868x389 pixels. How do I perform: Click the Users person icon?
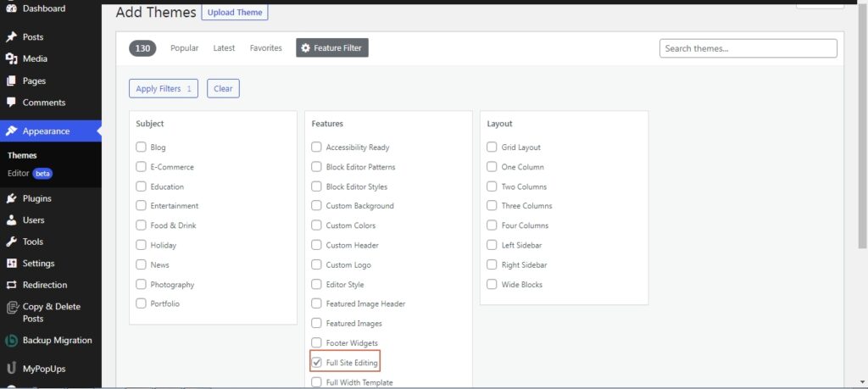pos(11,220)
